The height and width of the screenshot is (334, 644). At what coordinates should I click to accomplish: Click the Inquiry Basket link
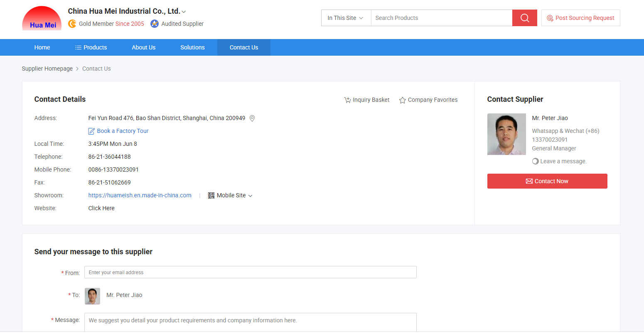pos(371,100)
